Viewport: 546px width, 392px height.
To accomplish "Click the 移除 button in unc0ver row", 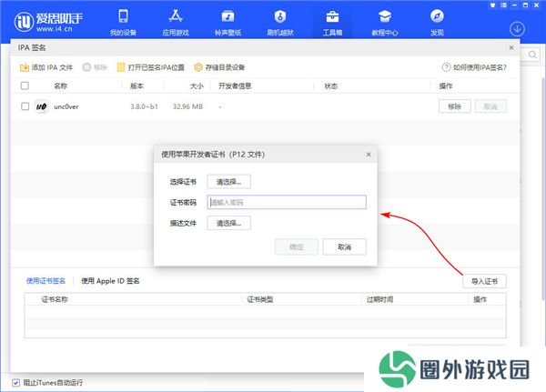I will coord(455,106).
